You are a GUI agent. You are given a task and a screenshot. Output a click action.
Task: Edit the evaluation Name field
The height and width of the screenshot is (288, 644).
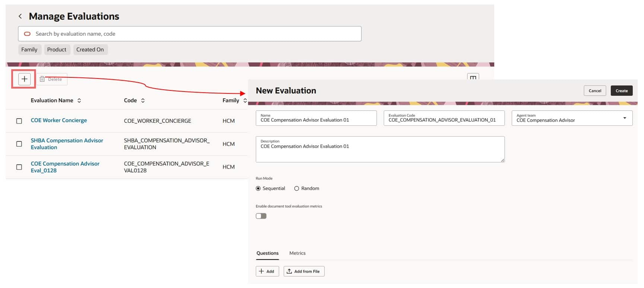tap(316, 118)
